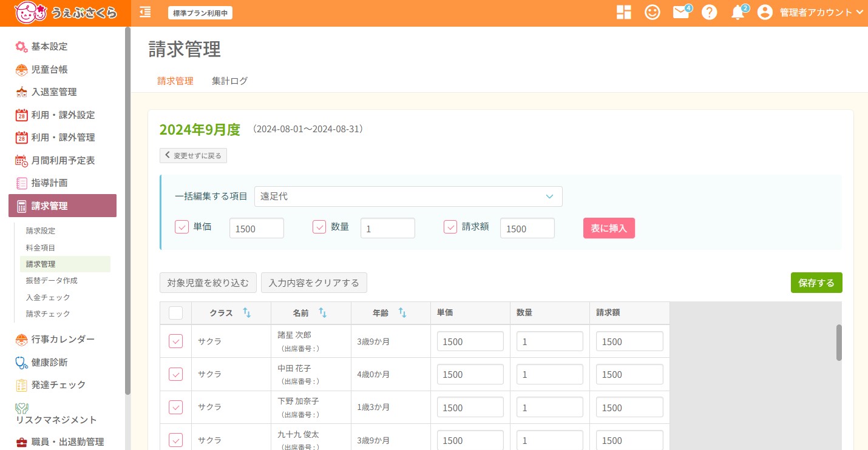
Task: Focus 単価 field for 諸星 次郎
Action: tap(470, 341)
